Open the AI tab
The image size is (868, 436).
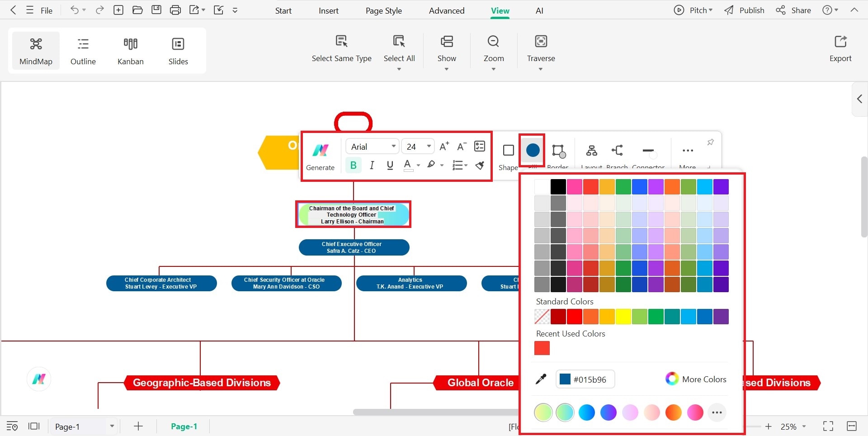click(539, 10)
